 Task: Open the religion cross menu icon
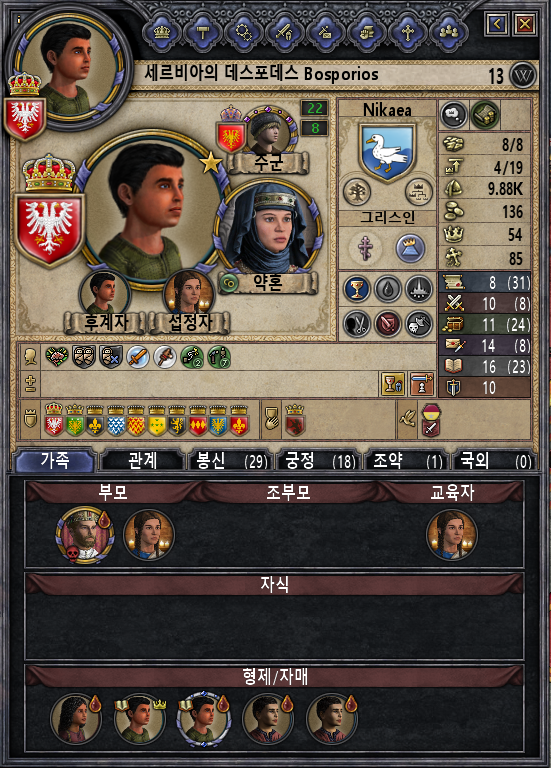(408, 32)
